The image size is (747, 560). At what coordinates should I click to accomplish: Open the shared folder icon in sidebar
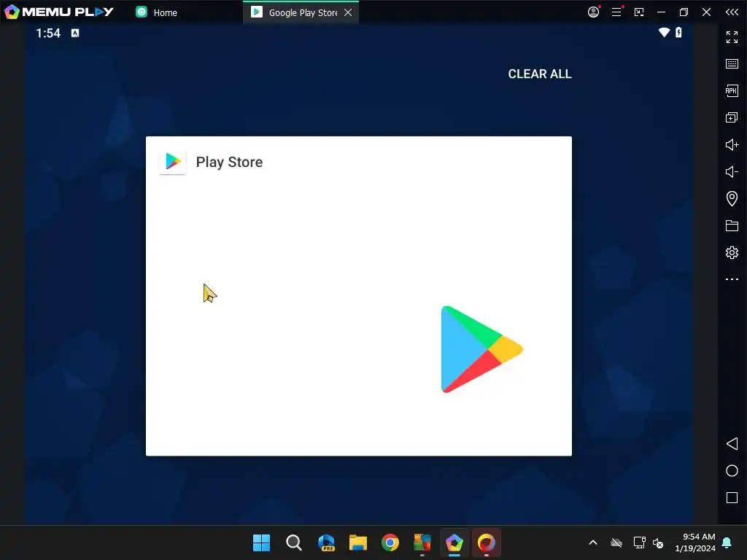732,226
